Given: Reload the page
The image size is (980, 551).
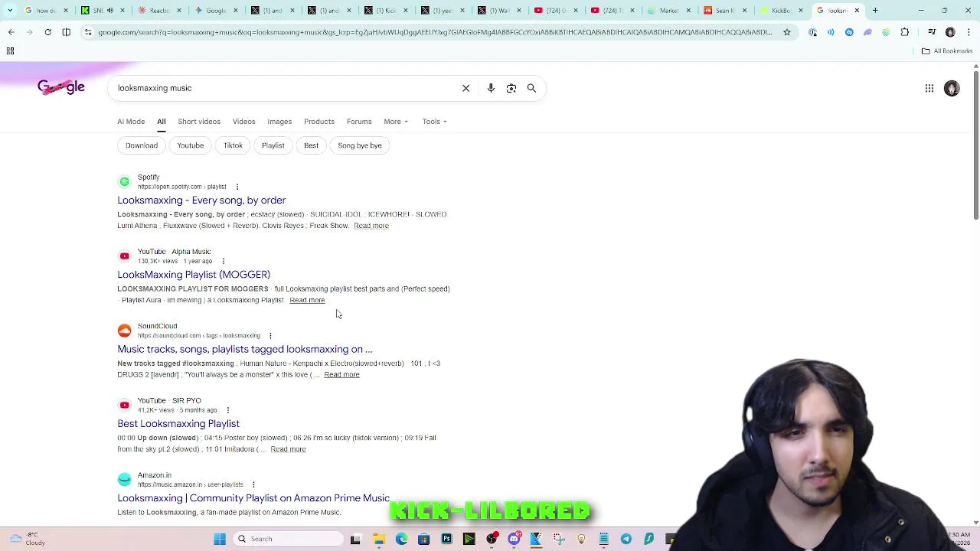Looking at the screenshot, I should pyautogui.click(x=47, y=32).
